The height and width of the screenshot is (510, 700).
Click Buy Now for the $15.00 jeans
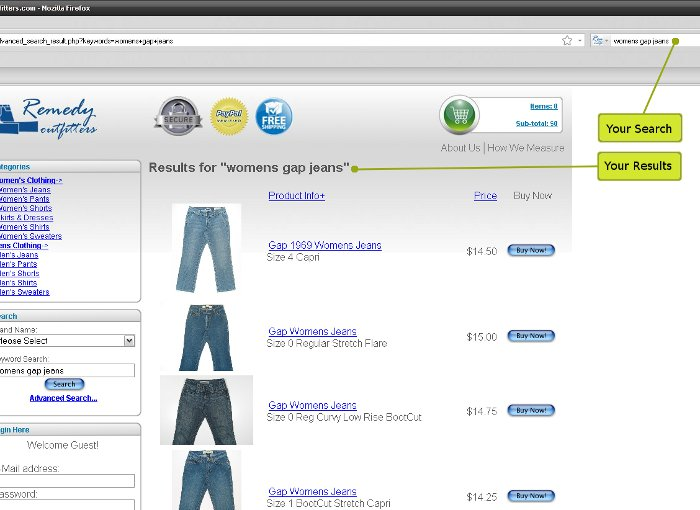coord(531,336)
